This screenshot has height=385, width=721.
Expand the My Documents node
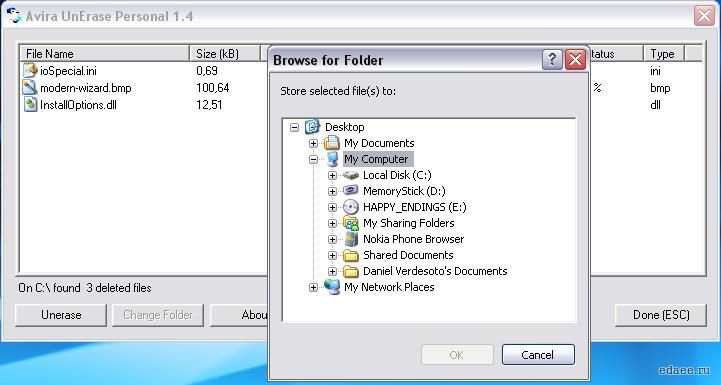(314, 144)
